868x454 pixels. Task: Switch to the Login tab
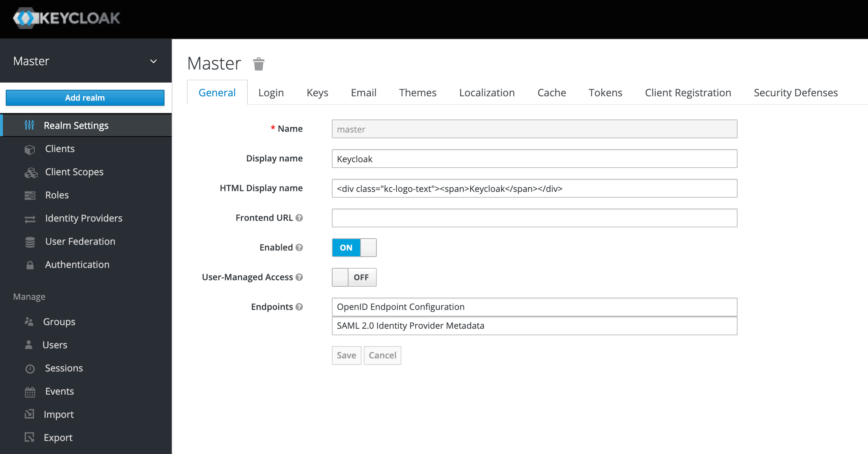[270, 92]
